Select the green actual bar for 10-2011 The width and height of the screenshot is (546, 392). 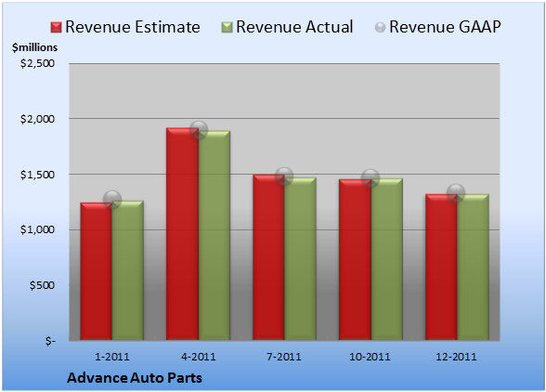pos(387,259)
